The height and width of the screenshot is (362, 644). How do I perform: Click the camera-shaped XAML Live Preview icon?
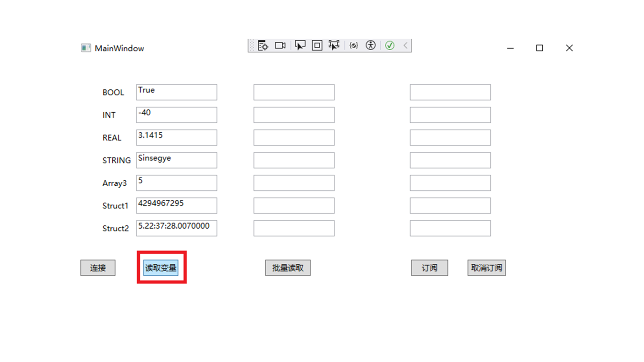280,46
